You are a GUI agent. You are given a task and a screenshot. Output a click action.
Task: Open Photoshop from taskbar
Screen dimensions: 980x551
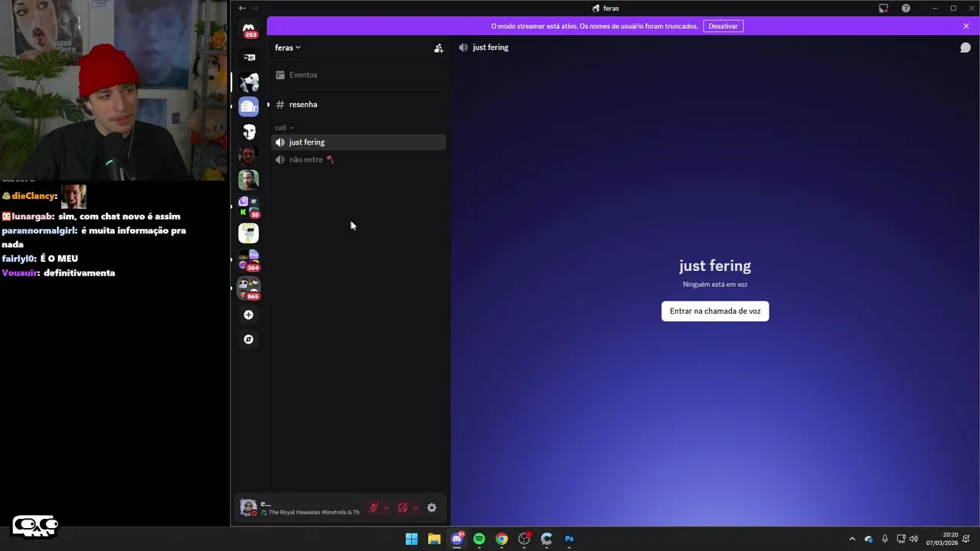coord(569,539)
